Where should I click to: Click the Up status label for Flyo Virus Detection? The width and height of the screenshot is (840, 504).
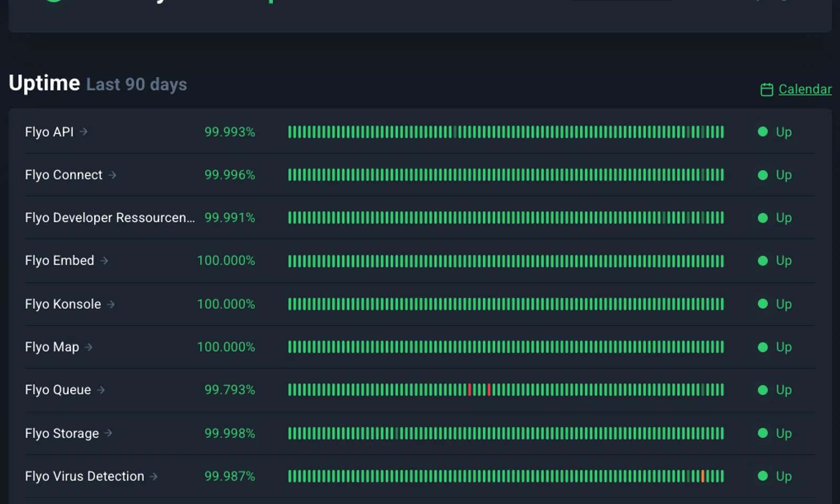pyautogui.click(x=784, y=476)
